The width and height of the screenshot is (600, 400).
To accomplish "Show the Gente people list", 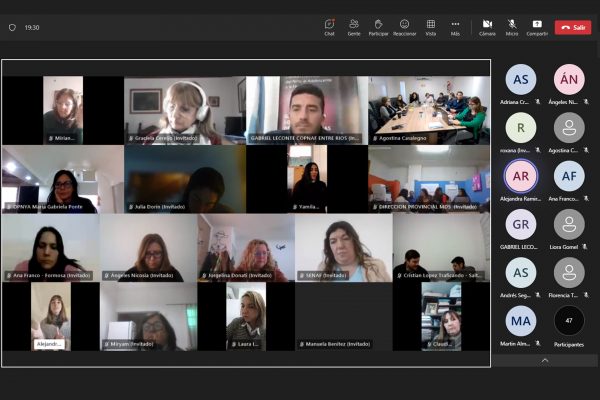I will pos(354,26).
